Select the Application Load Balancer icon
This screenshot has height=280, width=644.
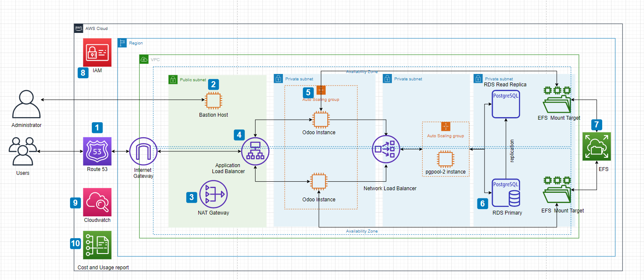coord(255,151)
